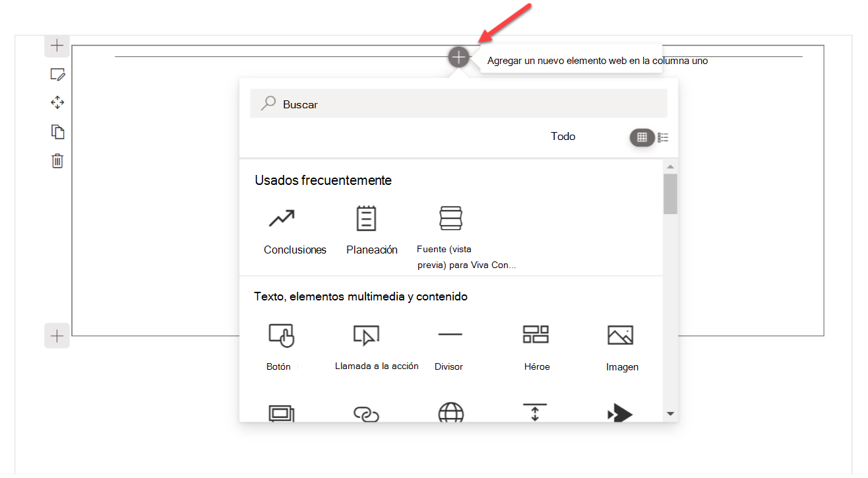Screen dimensions: 868x478
Task: Click the circular plus add web part button
Action: 458,57
